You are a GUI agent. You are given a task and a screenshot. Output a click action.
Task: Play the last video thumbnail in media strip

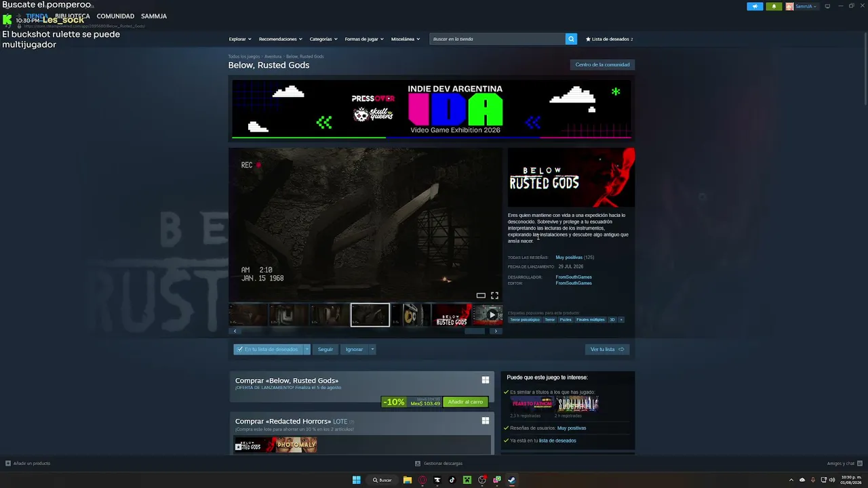pos(487,314)
